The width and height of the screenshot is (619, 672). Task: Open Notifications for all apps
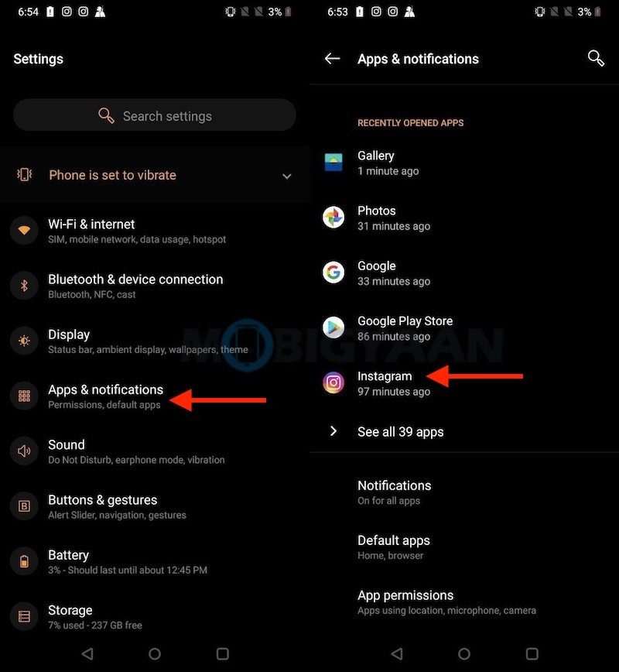coord(395,485)
